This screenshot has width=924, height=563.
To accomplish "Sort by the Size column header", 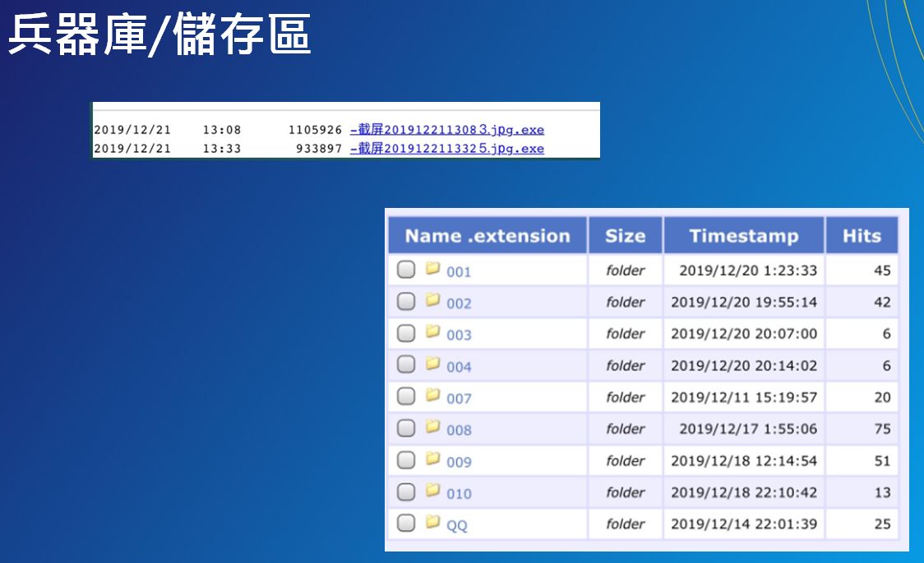I will click(626, 236).
